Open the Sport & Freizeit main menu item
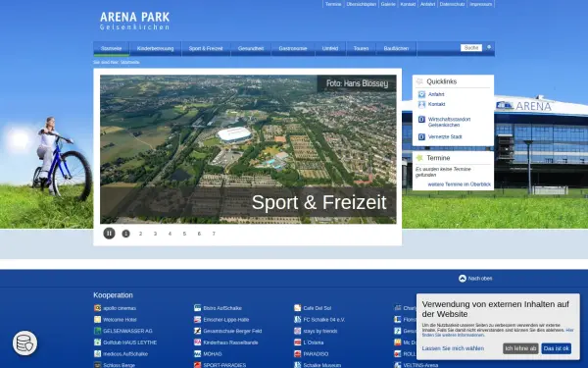 click(x=206, y=48)
